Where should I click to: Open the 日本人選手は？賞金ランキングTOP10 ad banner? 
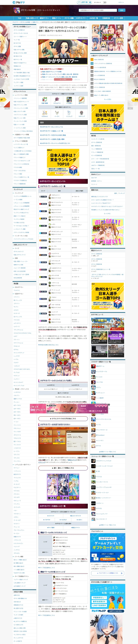(63, 162)
